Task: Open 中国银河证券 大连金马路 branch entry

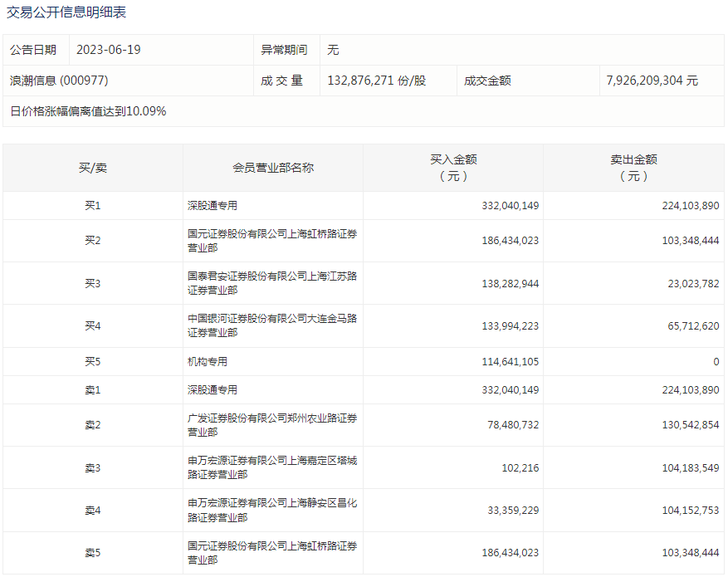Action: (272, 325)
